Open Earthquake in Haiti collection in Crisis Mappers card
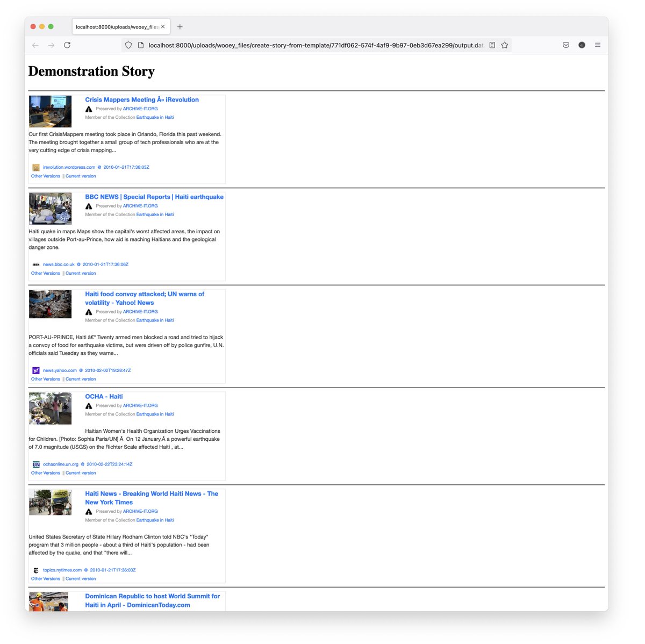Screen dimensions: 645x644 155,117
